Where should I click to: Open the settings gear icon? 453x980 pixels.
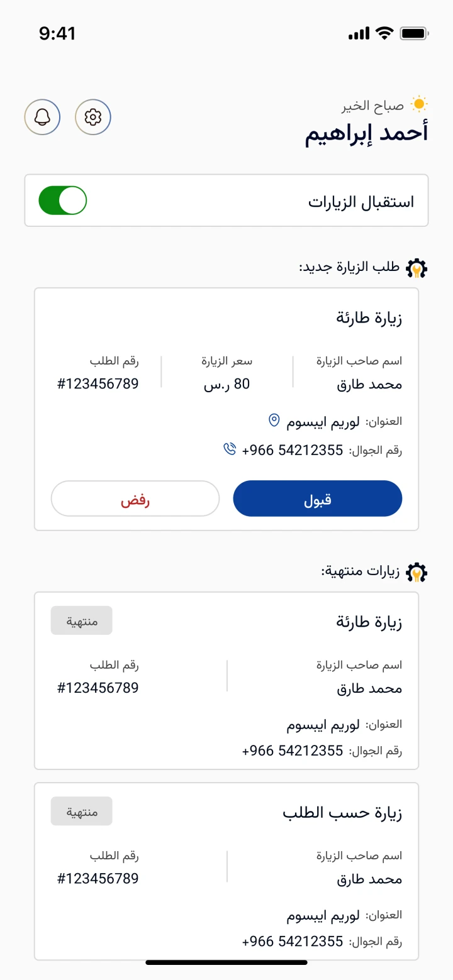[93, 117]
